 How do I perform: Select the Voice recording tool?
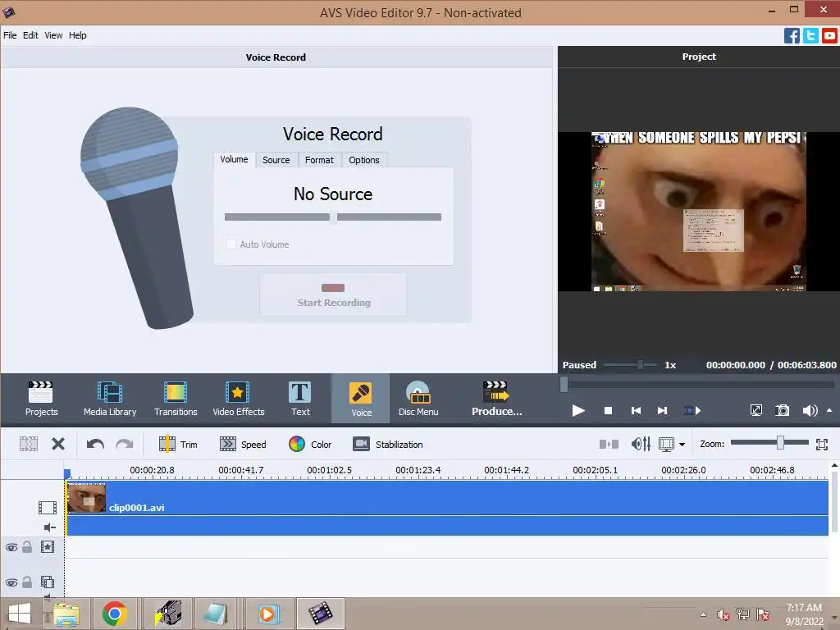(361, 399)
